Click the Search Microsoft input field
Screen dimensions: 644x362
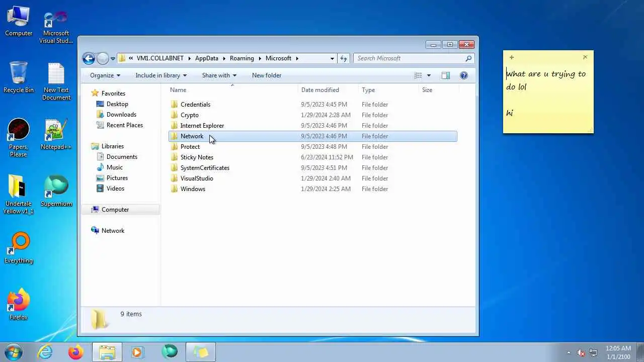(409, 58)
